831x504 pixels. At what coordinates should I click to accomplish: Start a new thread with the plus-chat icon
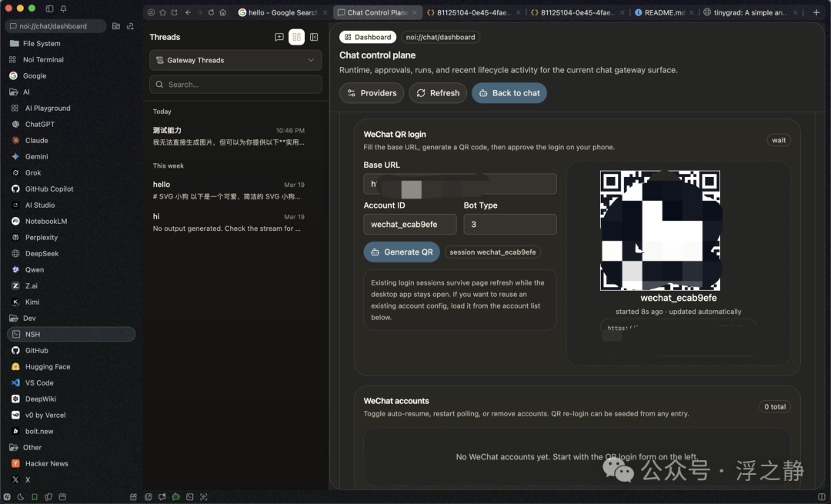(x=279, y=37)
